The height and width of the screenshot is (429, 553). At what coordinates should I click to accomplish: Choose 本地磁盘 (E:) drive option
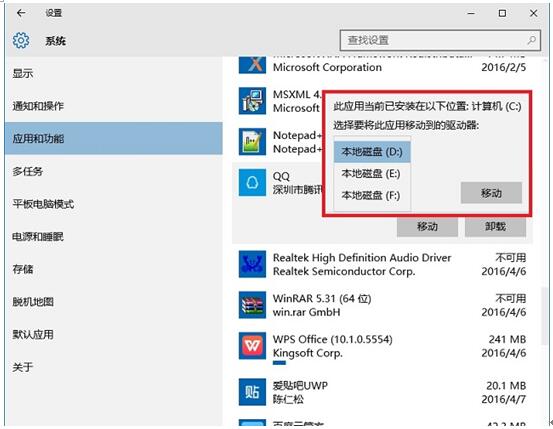(x=372, y=174)
